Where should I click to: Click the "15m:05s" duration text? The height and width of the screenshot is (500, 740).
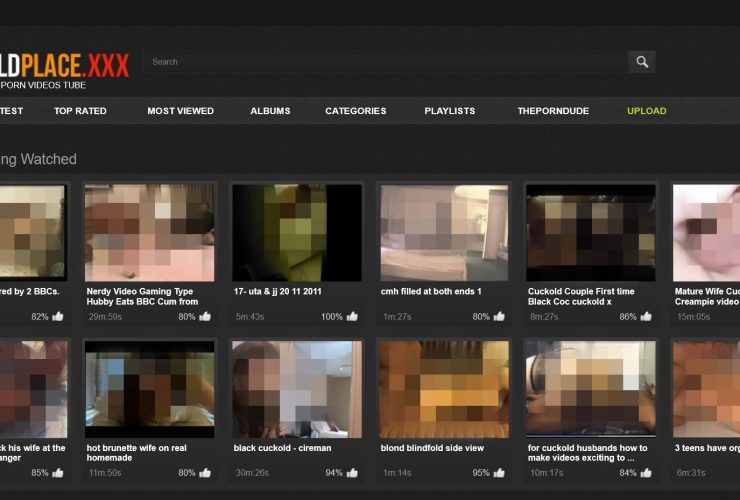(693, 316)
